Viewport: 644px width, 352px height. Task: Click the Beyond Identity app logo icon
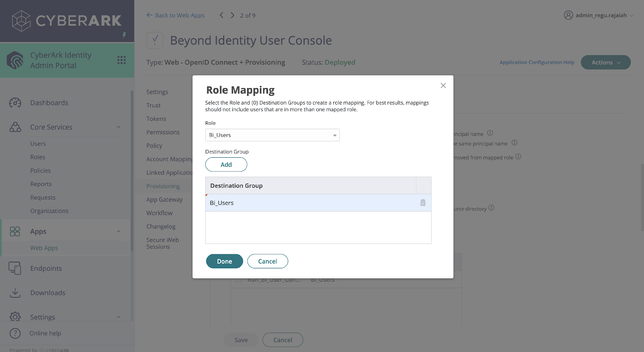155,40
